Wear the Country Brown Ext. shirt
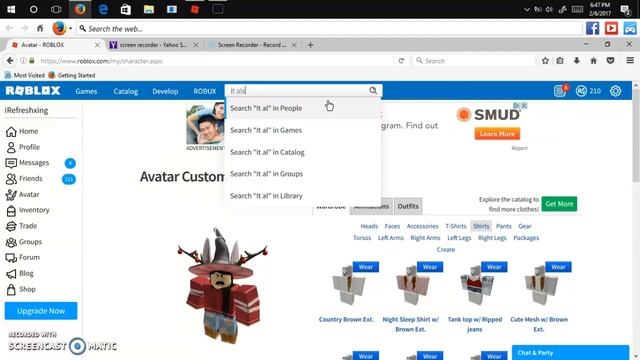This screenshot has height=360, width=640. (366, 267)
